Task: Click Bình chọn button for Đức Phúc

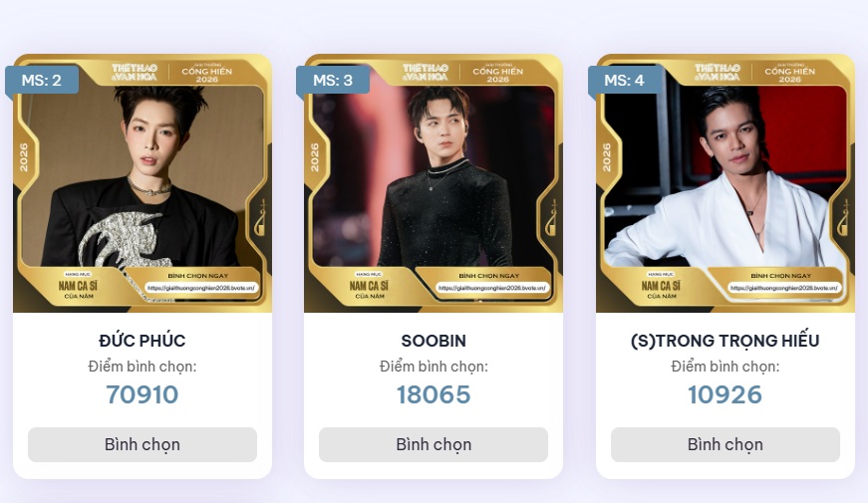Action: pos(143,444)
